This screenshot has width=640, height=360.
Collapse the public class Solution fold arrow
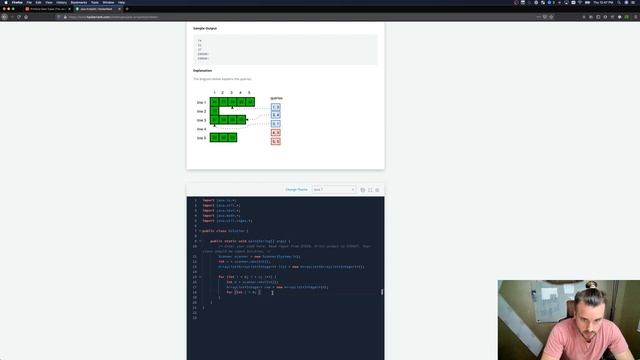[x=200, y=231]
